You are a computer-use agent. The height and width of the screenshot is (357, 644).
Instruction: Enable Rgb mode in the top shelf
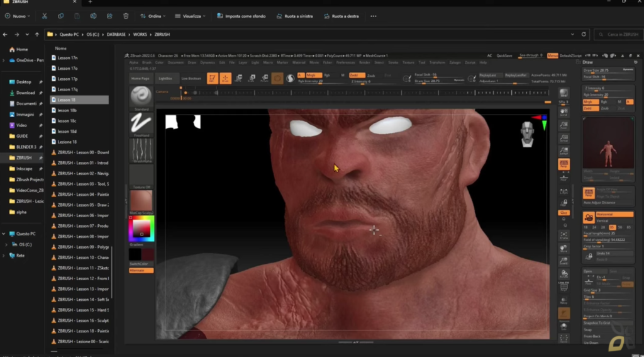(x=327, y=76)
